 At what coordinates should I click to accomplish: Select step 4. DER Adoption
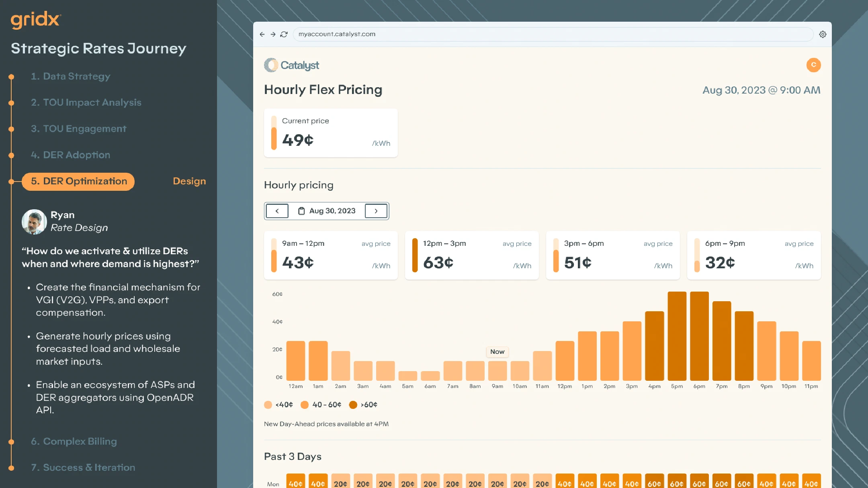pyautogui.click(x=70, y=155)
